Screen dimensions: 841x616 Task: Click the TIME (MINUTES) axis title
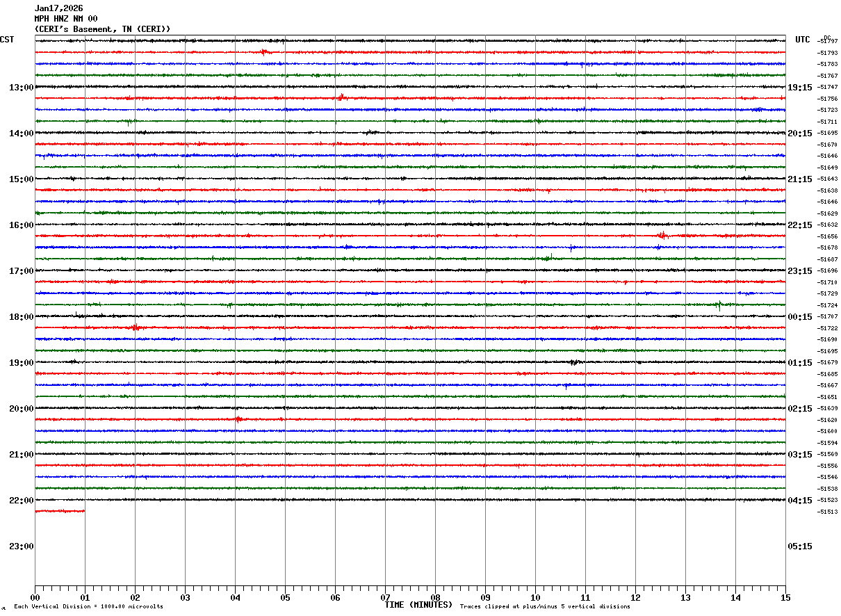point(418,605)
